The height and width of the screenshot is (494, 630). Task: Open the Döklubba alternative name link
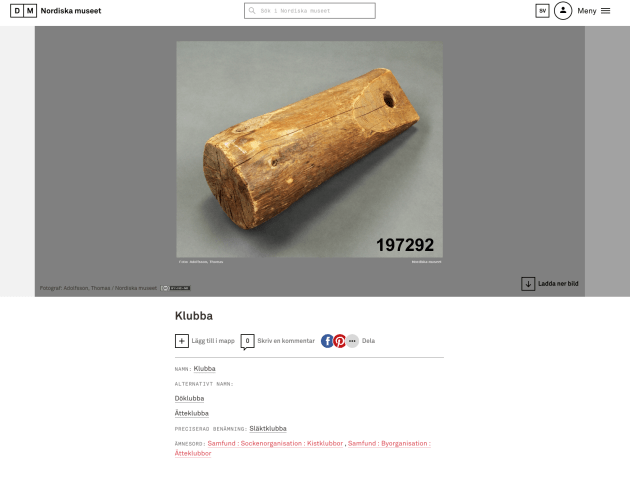189,398
